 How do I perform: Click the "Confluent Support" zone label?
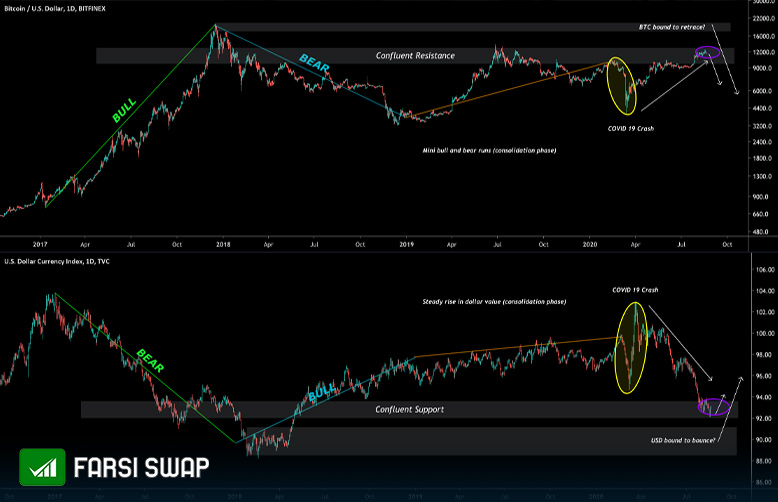click(409, 409)
